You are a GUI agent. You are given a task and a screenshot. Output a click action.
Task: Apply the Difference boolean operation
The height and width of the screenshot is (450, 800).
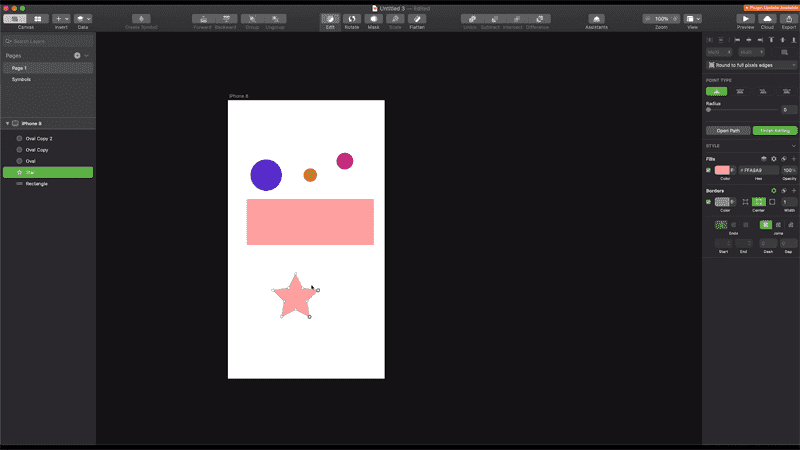pos(539,19)
